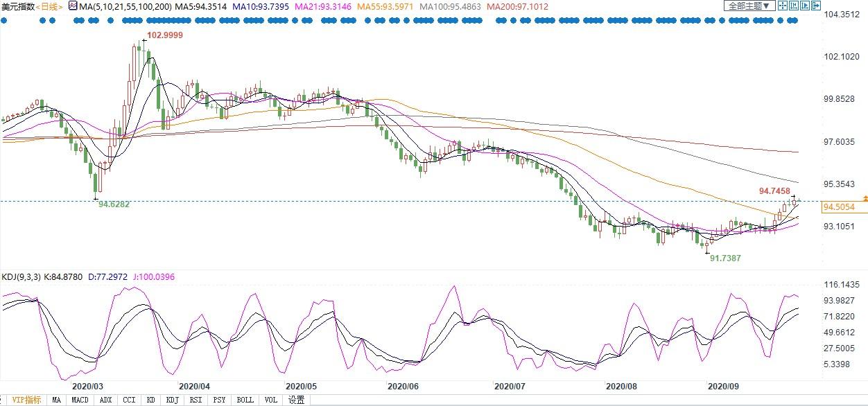Click the 设置 settings button
This screenshot has height=406, width=868.
[297, 400]
